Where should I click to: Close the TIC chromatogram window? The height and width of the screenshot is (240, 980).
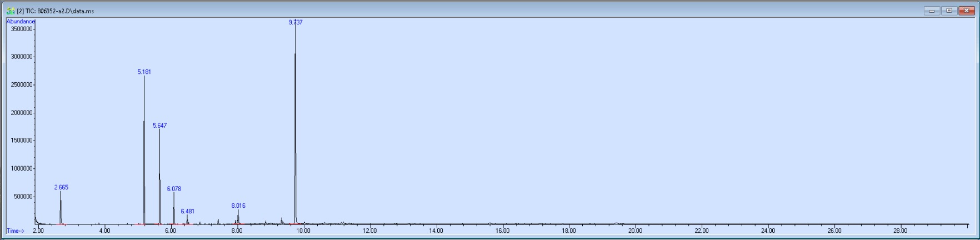pyautogui.click(x=966, y=11)
